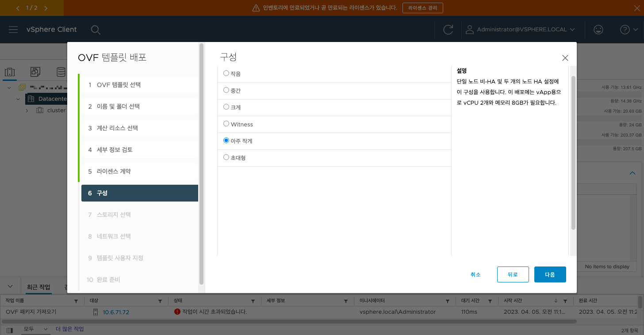Open the 더 많은 작업 link

coord(69,329)
